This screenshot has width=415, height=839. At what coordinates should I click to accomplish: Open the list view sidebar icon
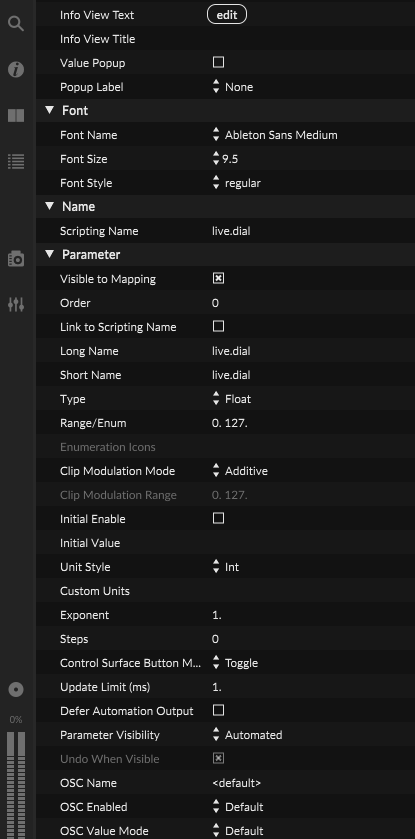click(x=16, y=162)
